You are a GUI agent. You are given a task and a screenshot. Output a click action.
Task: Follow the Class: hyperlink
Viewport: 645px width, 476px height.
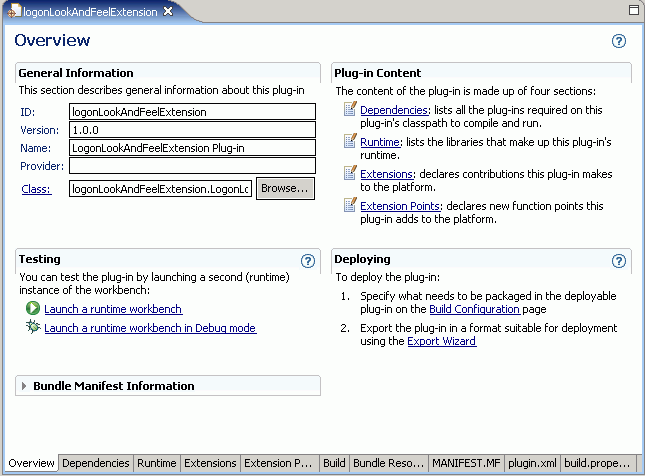pyautogui.click(x=36, y=189)
